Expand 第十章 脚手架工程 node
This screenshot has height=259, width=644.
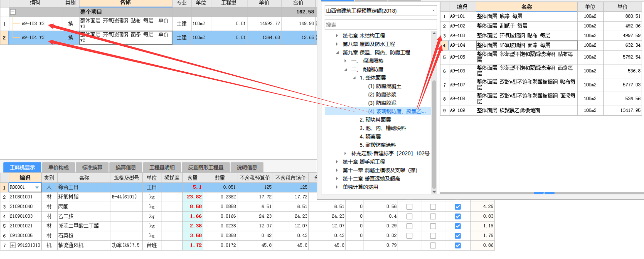point(337,162)
